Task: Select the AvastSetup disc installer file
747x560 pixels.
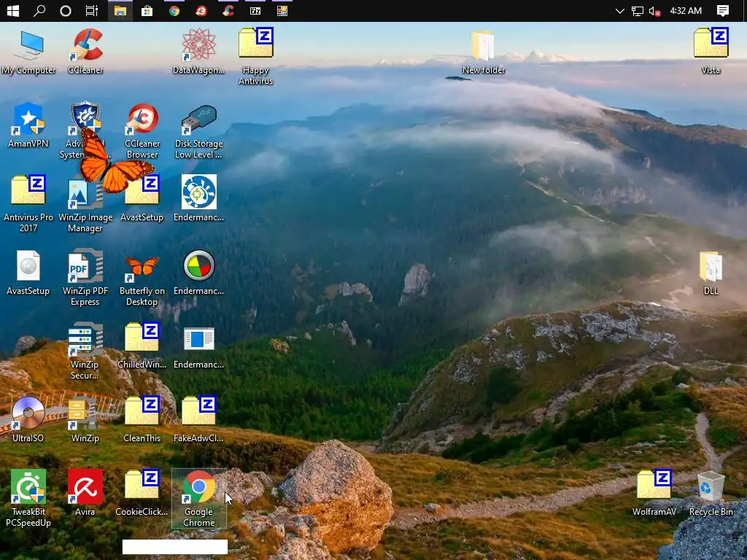Action: [x=28, y=273]
